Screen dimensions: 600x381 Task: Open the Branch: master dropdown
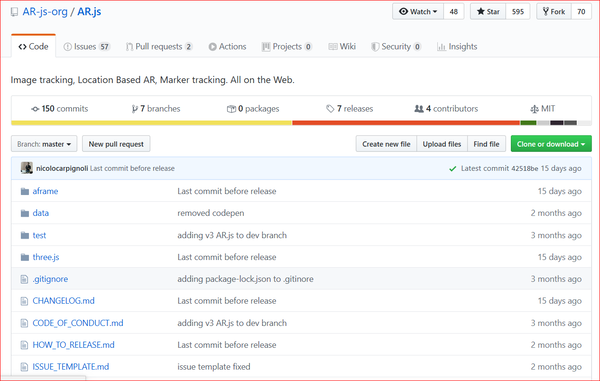point(44,144)
